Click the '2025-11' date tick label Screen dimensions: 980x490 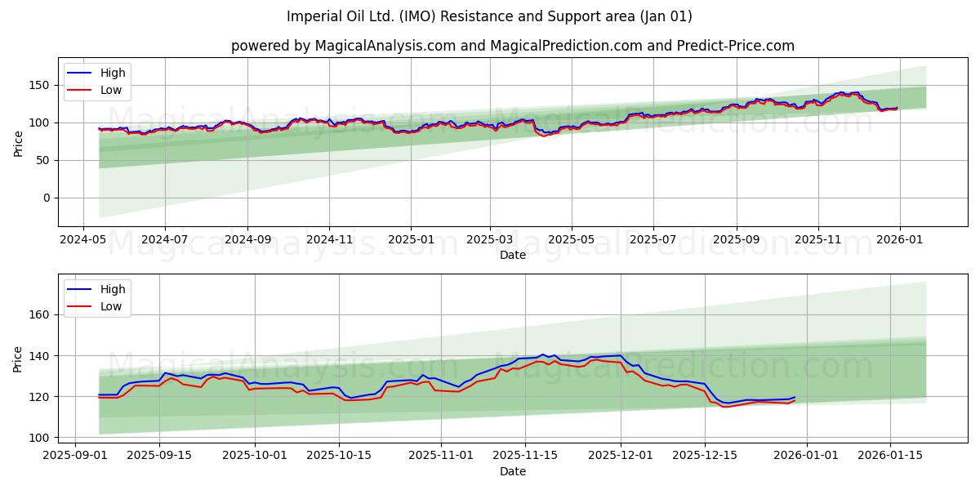[818, 240]
